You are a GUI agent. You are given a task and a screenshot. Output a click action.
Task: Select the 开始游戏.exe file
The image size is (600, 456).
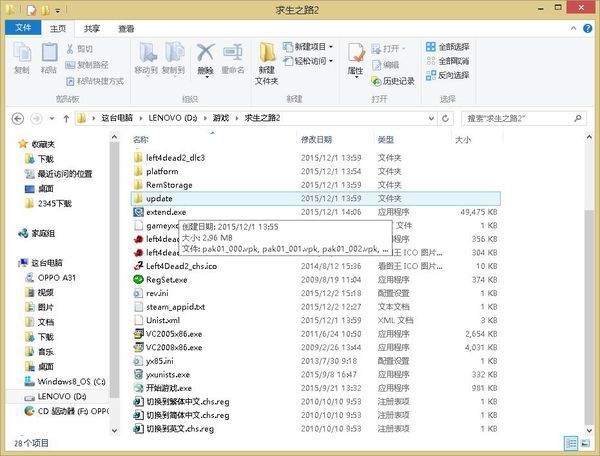click(x=169, y=388)
